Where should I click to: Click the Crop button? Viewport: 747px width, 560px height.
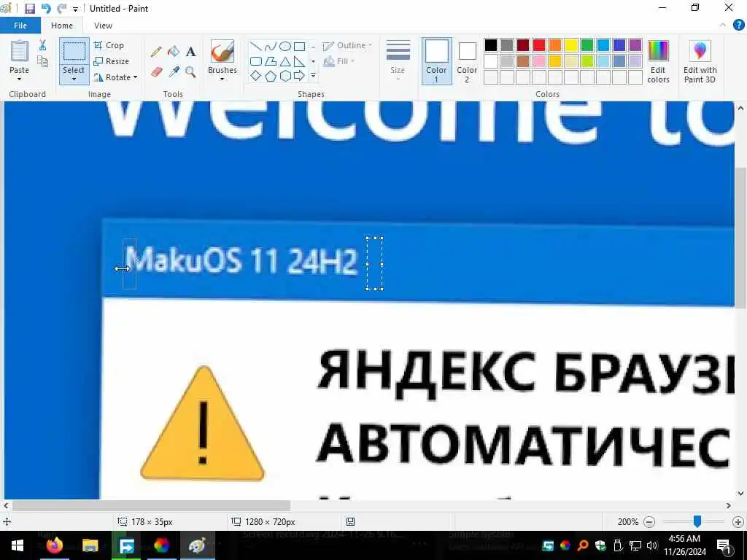click(x=109, y=45)
